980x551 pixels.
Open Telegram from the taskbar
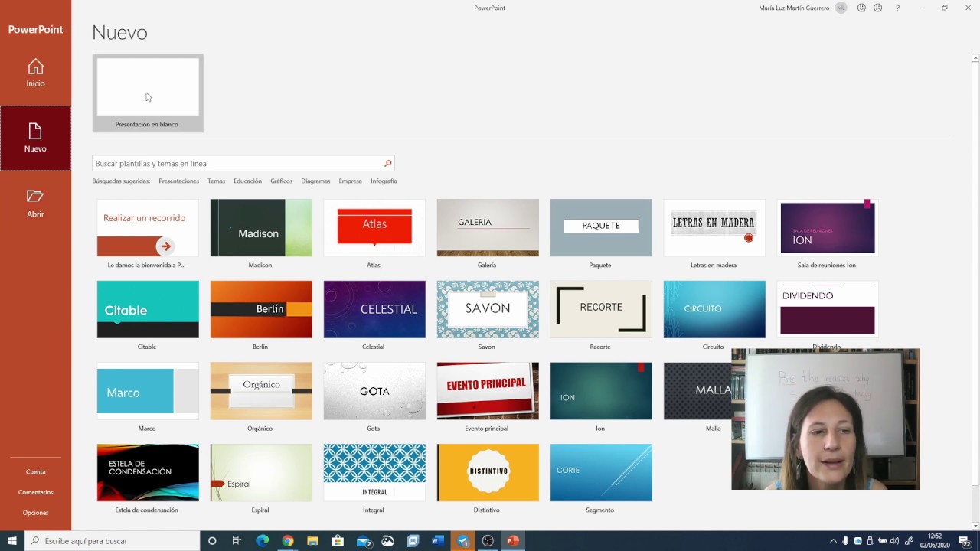point(463,541)
